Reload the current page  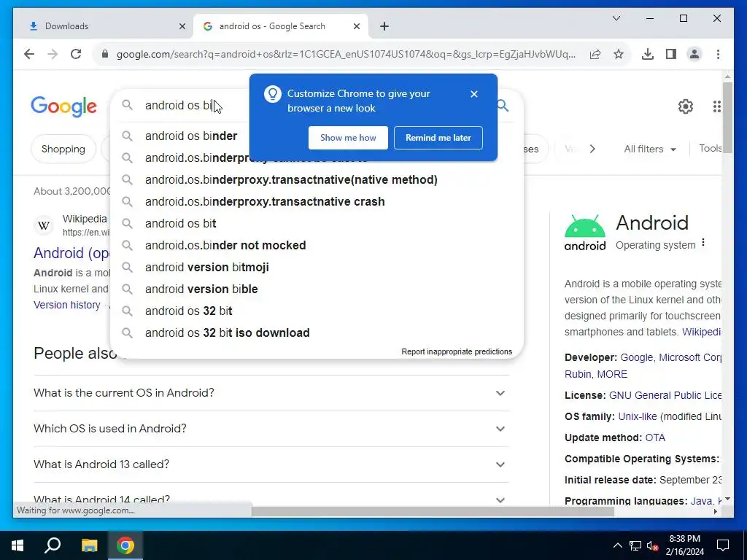click(x=76, y=54)
